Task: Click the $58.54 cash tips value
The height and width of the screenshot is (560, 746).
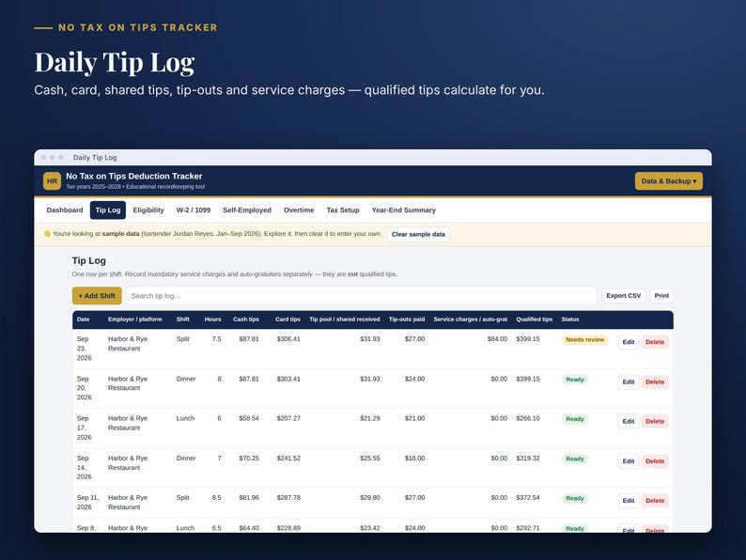Action: click(x=249, y=419)
